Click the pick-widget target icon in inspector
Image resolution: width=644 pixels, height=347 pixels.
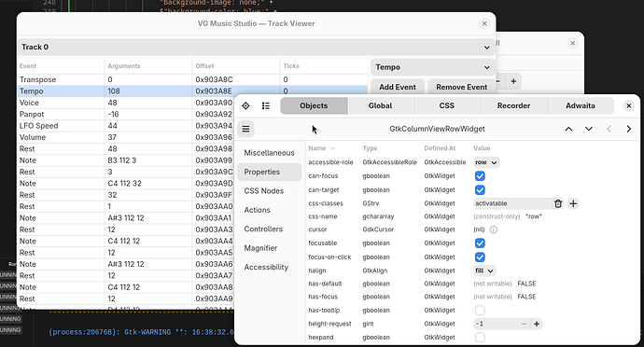tap(245, 106)
